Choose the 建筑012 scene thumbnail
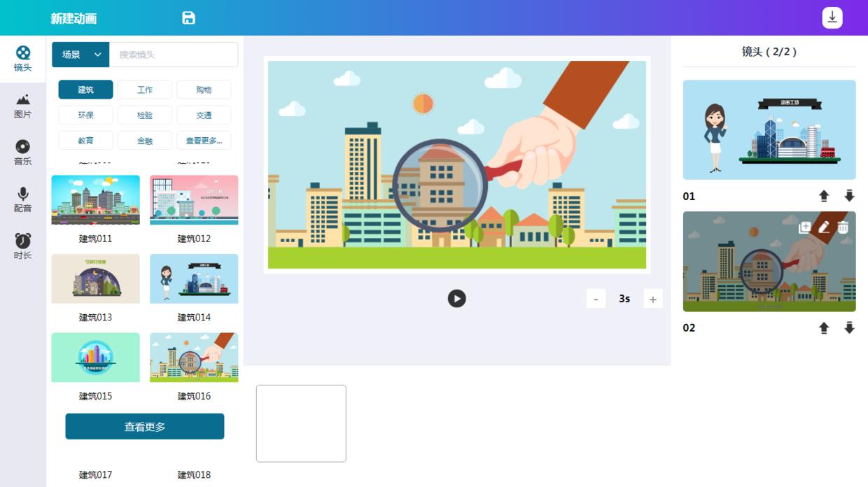This screenshot has width=868, height=487. coord(194,200)
